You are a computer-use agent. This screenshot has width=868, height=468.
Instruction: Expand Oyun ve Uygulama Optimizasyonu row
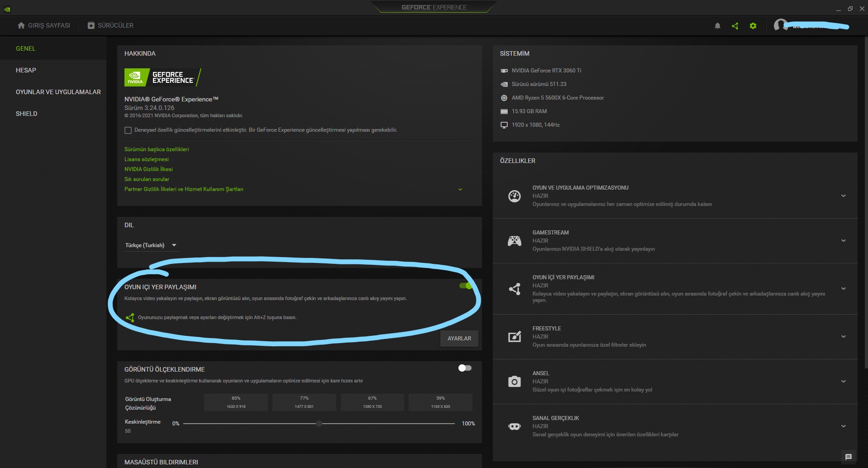tap(844, 196)
